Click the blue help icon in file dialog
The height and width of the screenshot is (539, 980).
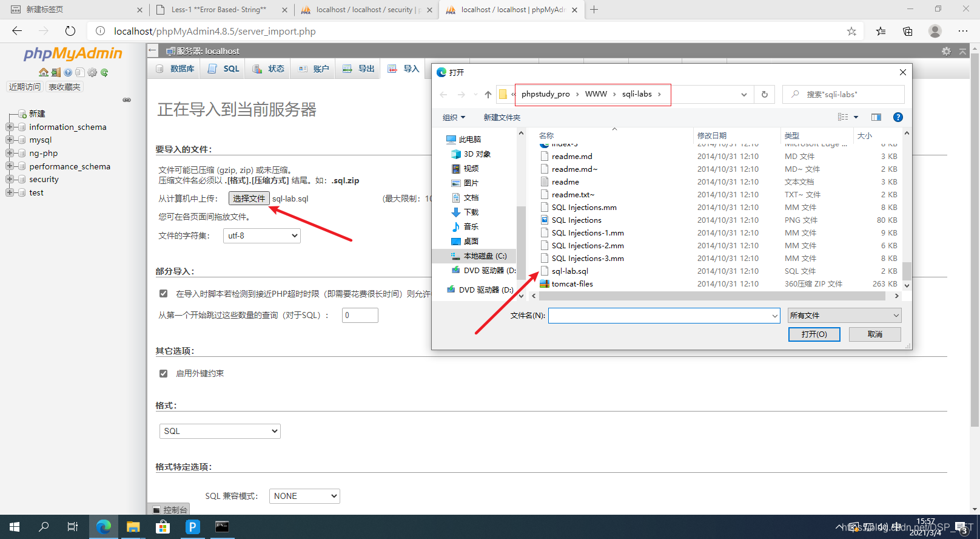pos(898,117)
